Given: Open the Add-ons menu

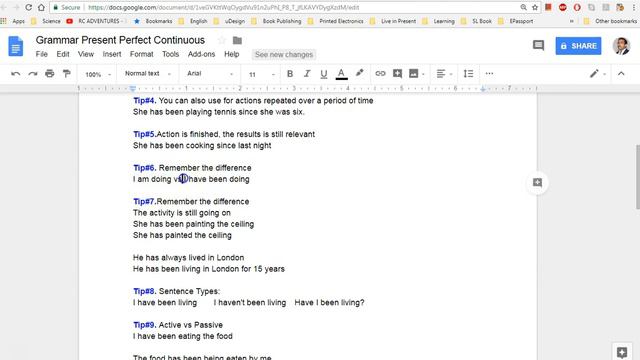Looking at the screenshot, I should tap(201, 54).
